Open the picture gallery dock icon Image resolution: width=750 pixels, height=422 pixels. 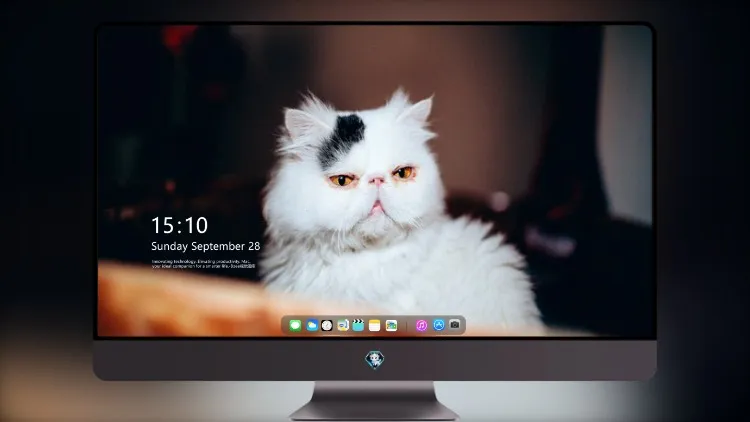click(391, 325)
